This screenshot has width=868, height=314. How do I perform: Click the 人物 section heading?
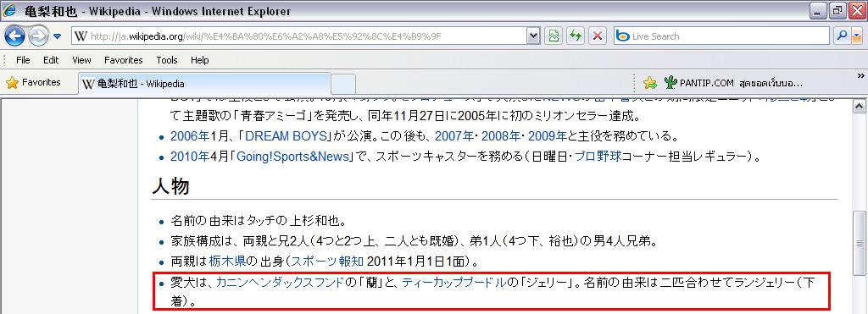170,186
